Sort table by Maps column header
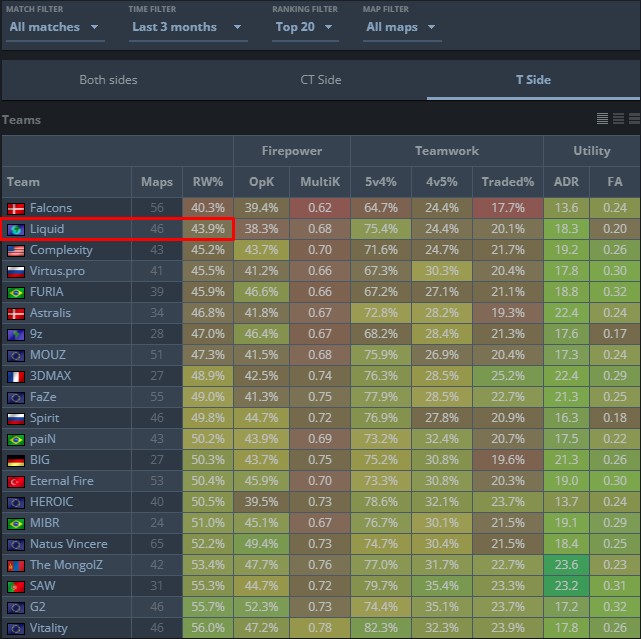The height and width of the screenshot is (639, 641). pyautogui.click(x=157, y=182)
